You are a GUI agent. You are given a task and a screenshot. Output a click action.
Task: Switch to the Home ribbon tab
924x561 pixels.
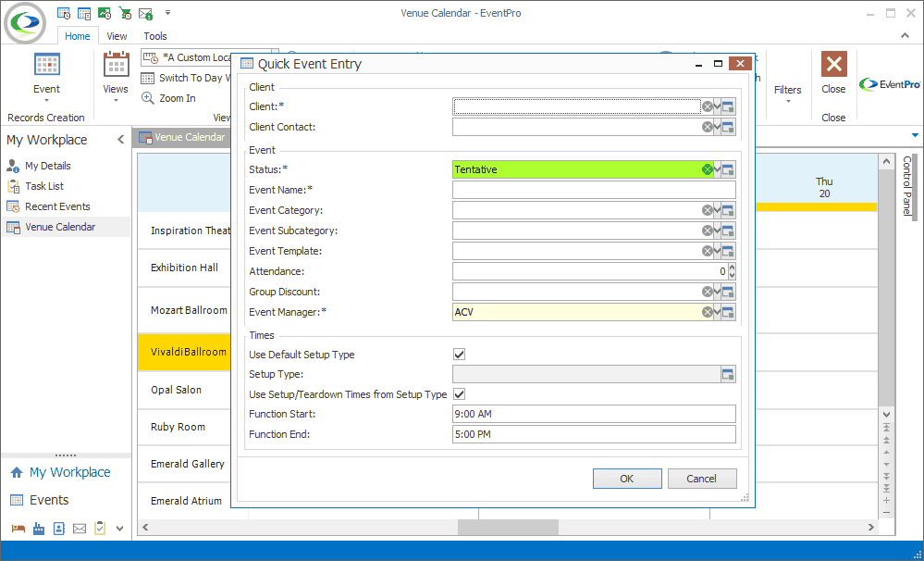tap(77, 36)
